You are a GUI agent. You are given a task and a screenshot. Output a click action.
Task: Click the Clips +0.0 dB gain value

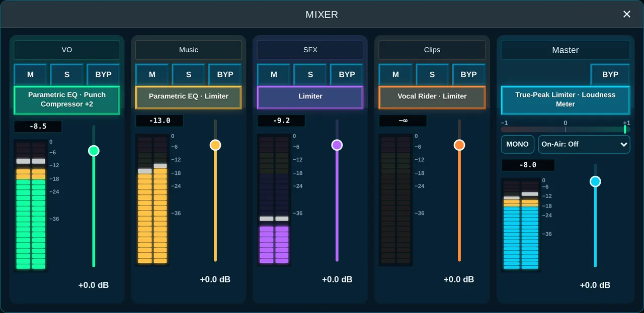[x=459, y=280]
